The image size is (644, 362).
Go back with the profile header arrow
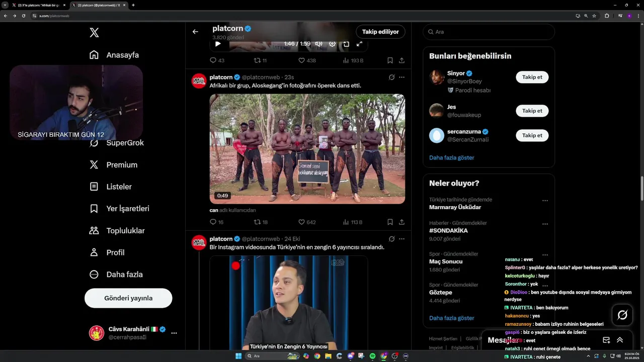(x=195, y=32)
